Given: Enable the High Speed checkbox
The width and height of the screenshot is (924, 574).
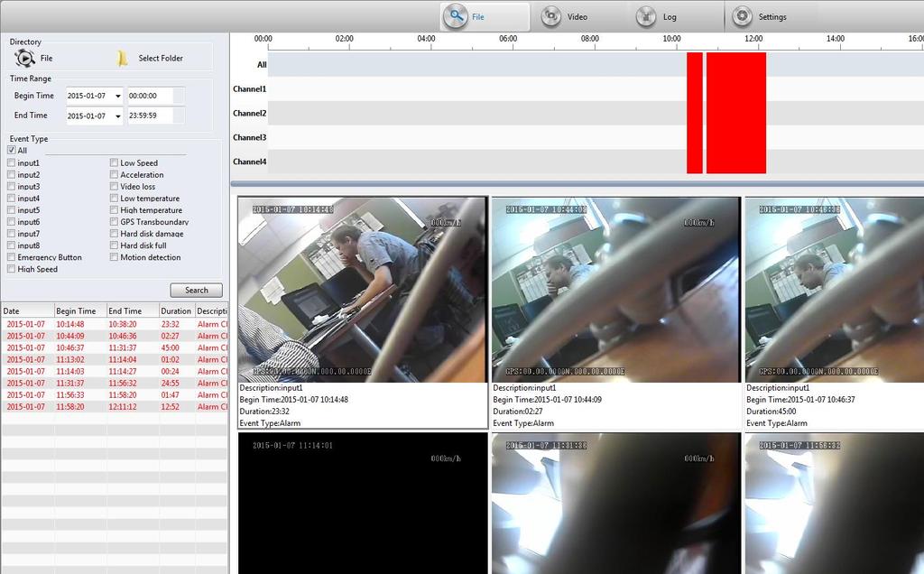Looking at the screenshot, I should [x=11, y=269].
